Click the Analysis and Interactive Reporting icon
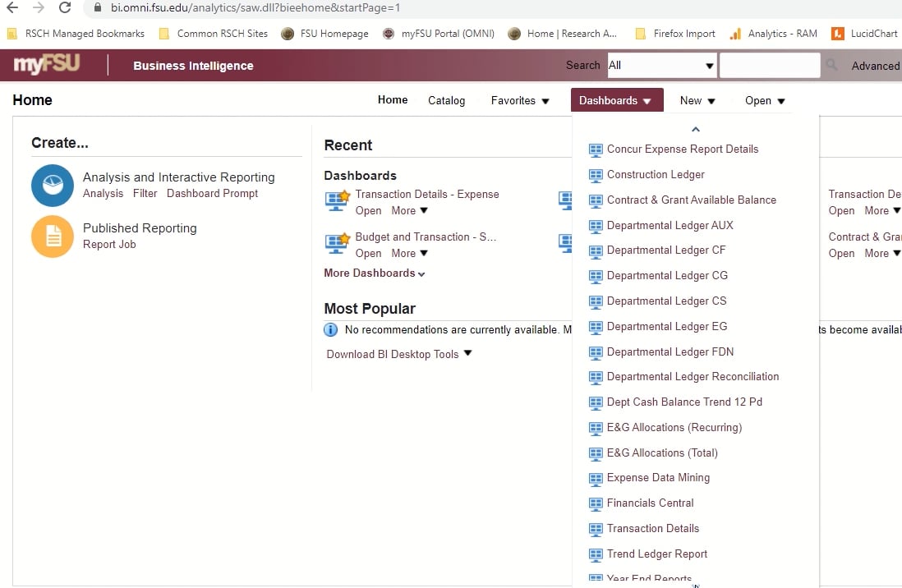Viewport: 902px width, 588px height. 53,185
